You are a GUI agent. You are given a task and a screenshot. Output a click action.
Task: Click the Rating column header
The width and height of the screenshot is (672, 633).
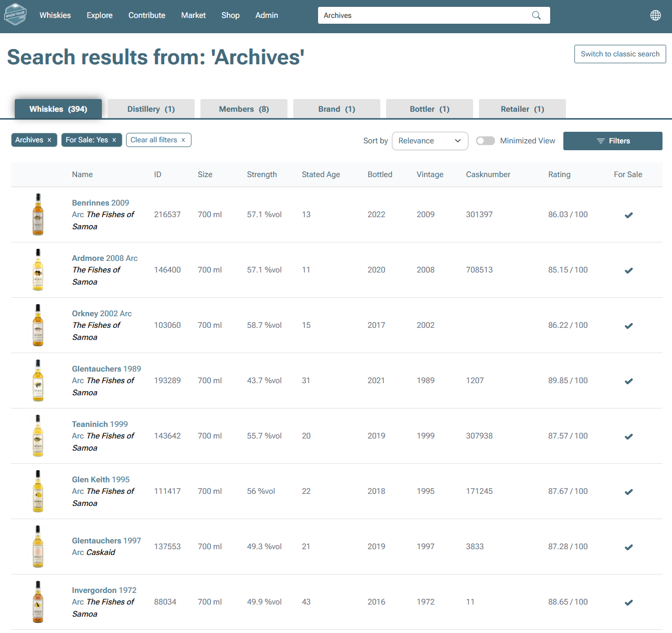(559, 174)
